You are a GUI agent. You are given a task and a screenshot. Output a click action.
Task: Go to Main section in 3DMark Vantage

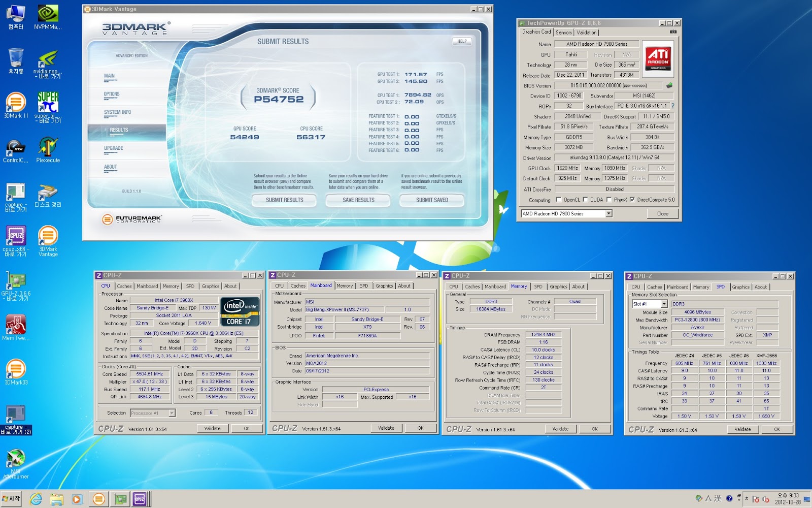click(109, 76)
